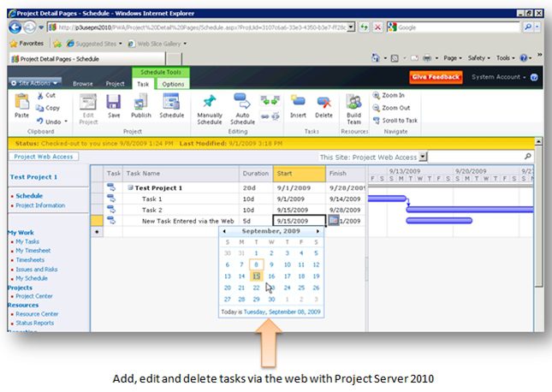This screenshot has width=552, height=392.
Task: Click Today is Tuesday, September 08 link
Action: click(x=282, y=312)
